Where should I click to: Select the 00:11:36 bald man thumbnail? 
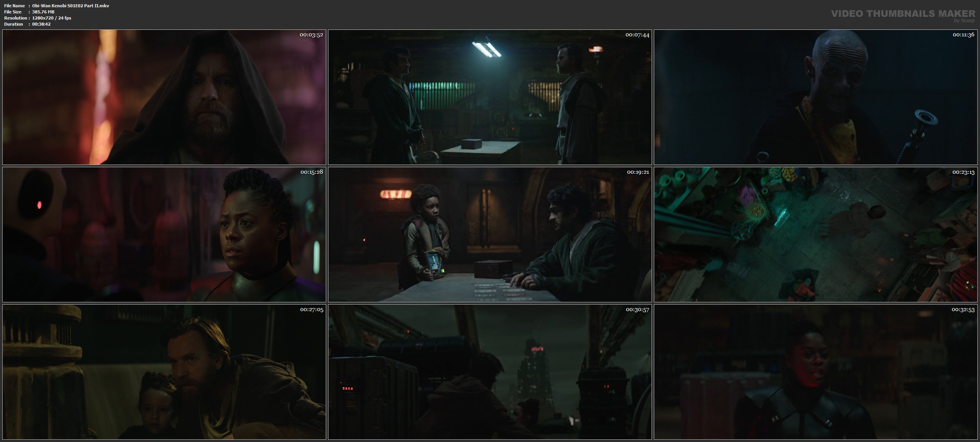[815, 97]
